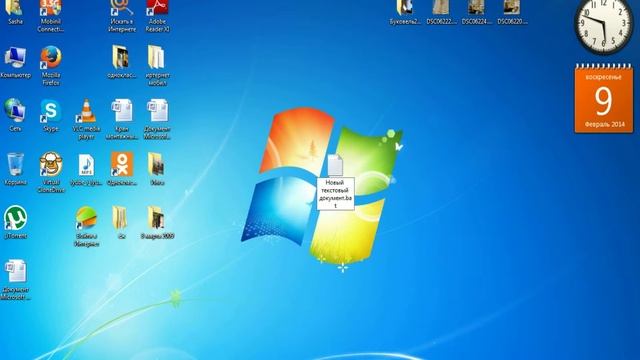Screen dimensions: 640x360
Task: Click the Новый текстовый документ.bat file icon
Action: (x=335, y=165)
